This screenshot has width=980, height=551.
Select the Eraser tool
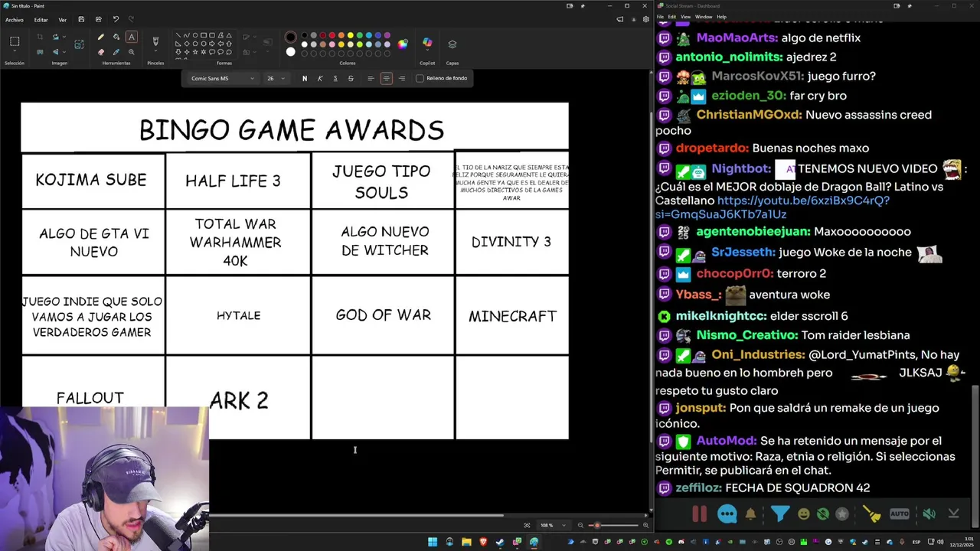click(x=101, y=52)
